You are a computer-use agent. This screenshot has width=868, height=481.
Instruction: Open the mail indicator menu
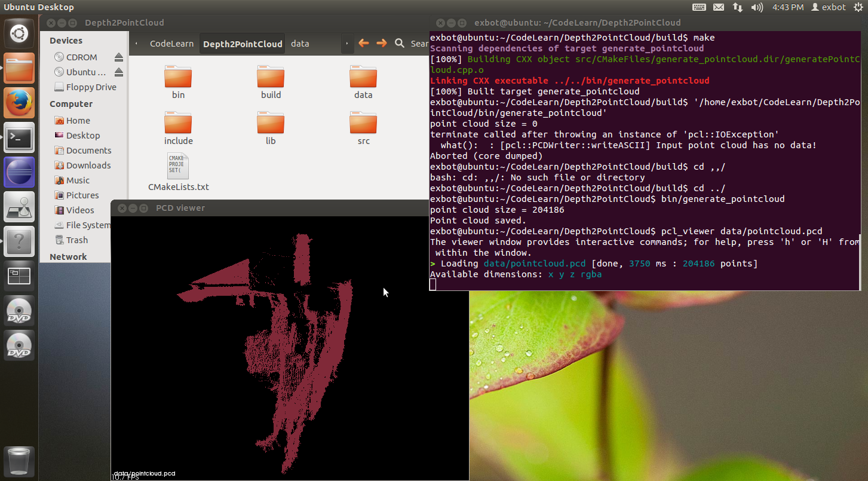[x=719, y=7]
